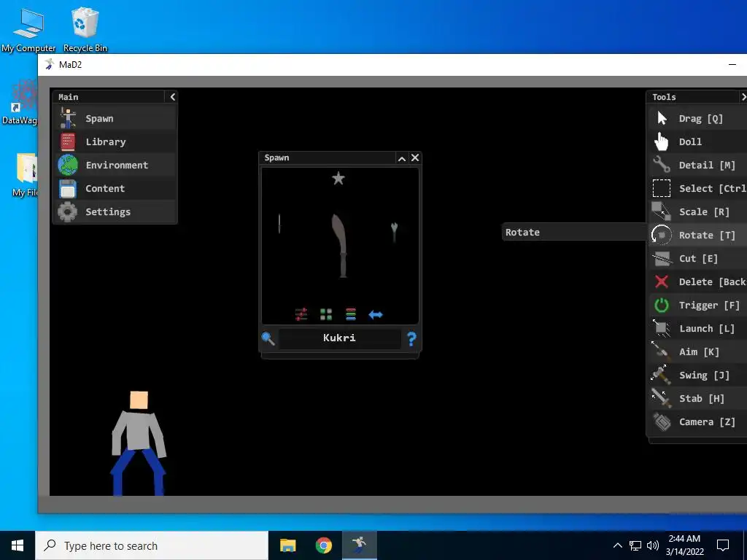Select the Swing [J] hammer tool
Screen dimensions: 747x560
pyautogui.click(x=698, y=375)
